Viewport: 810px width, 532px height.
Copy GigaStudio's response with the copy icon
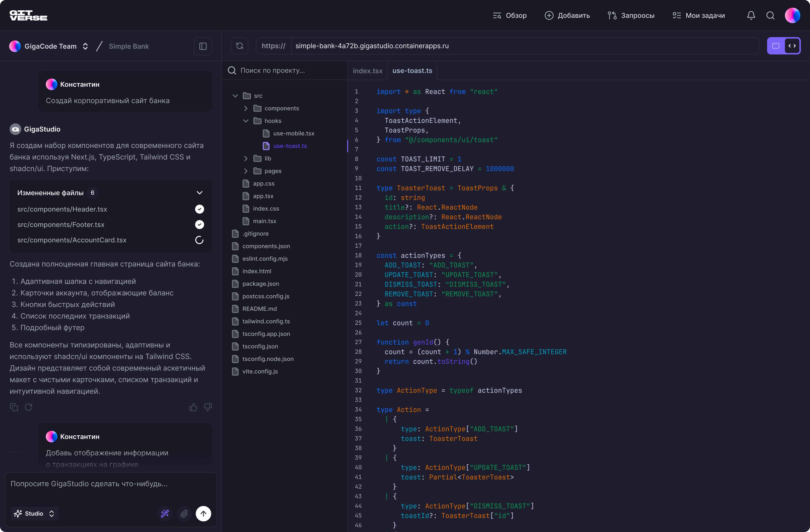[13, 407]
